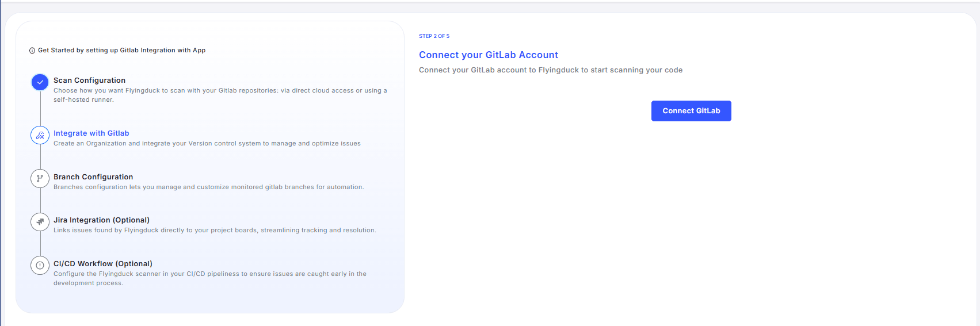This screenshot has height=326, width=980.
Task: Click the Connect your GitLab Account heading
Action: coord(488,55)
